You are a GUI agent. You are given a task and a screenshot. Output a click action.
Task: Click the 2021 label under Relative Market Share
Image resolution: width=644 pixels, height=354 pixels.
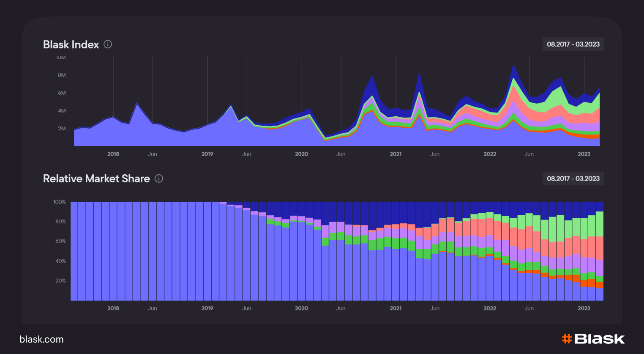point(396,308)
